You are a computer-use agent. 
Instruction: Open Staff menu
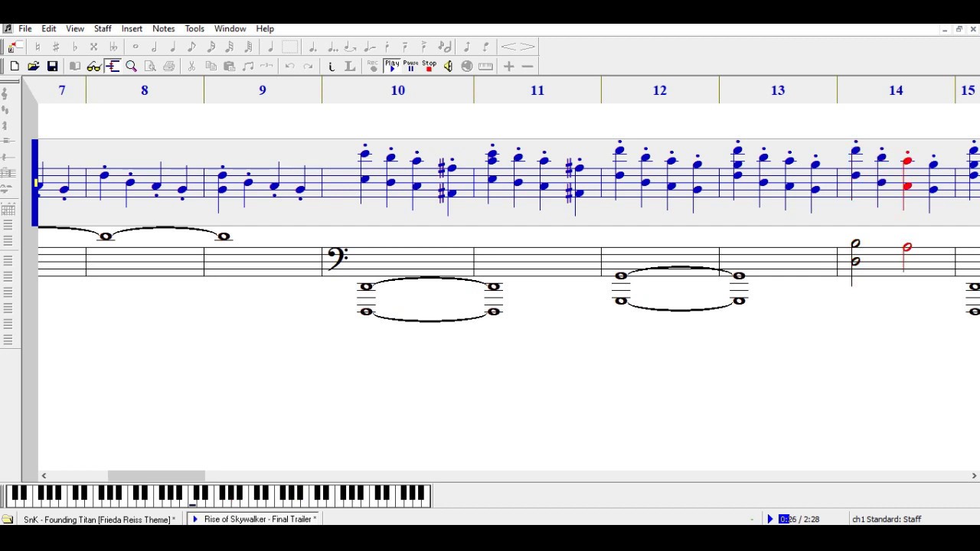[x=103, y=28]
